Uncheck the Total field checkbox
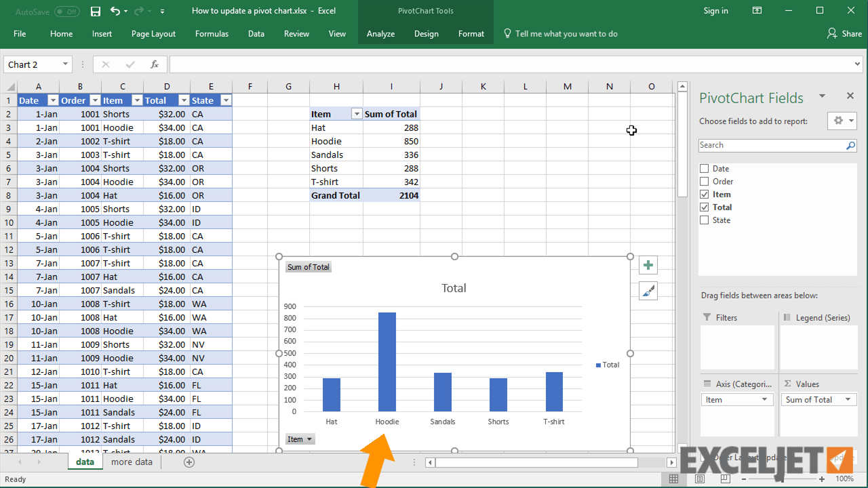The width and height of the screenshot is (868, 488). [704, 207]
